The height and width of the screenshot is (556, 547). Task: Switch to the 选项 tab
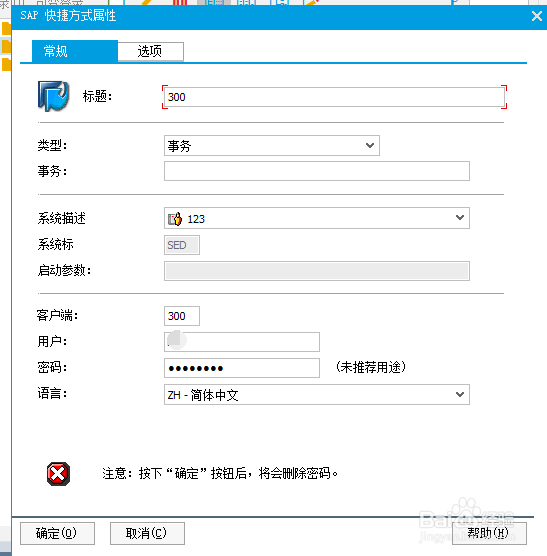point(150,51)
